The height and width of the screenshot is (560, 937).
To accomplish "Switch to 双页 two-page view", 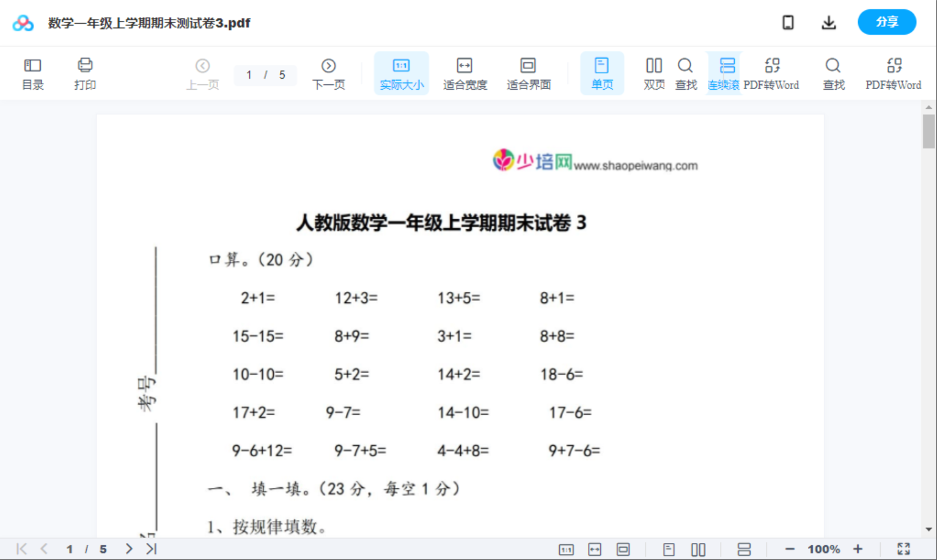I will tap(653, 72).
